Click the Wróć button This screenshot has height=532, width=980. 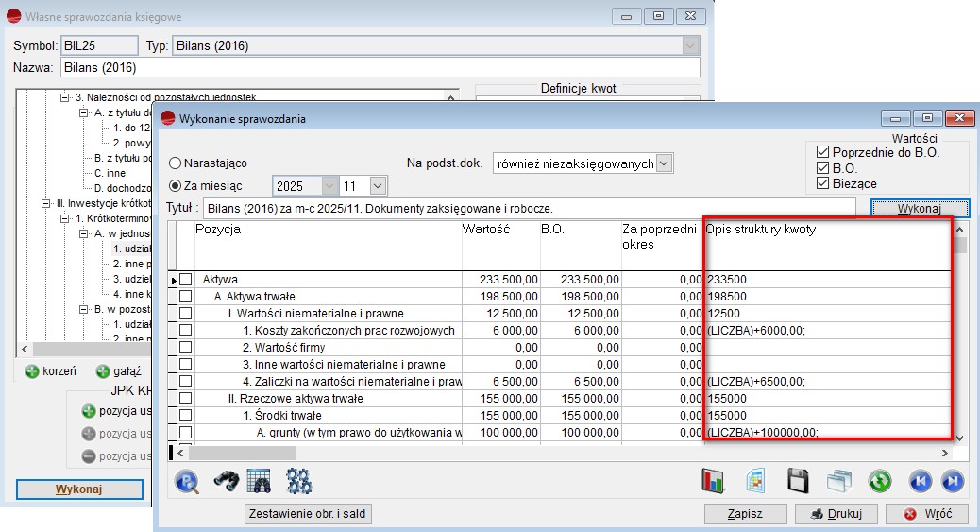pyautogui.click(x=928, y=514)
